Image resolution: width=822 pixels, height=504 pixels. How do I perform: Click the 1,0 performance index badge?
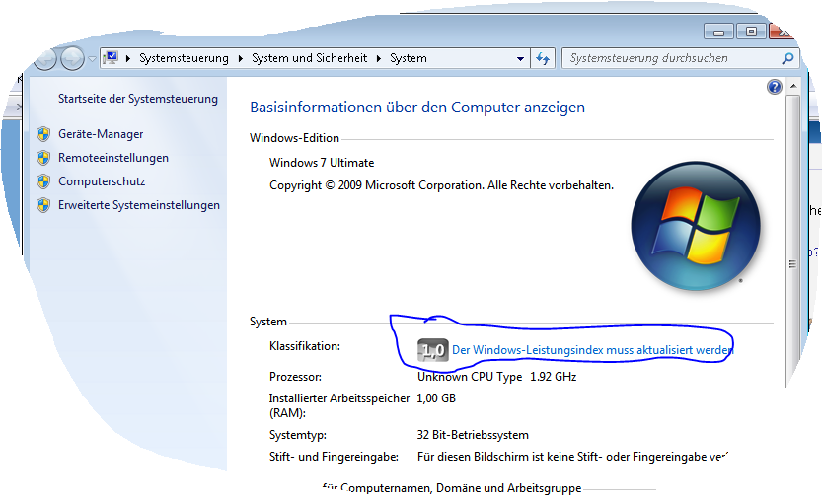433,350
